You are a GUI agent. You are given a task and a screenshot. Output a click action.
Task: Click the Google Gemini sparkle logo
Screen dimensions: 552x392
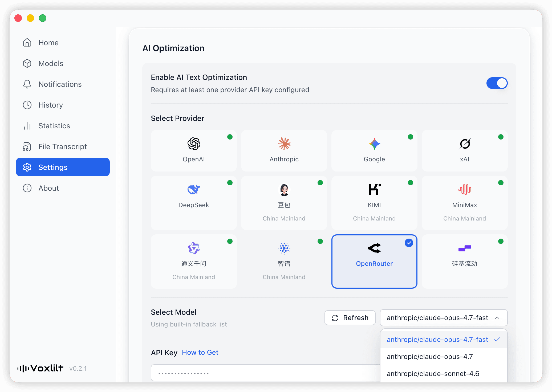(374, 144)
